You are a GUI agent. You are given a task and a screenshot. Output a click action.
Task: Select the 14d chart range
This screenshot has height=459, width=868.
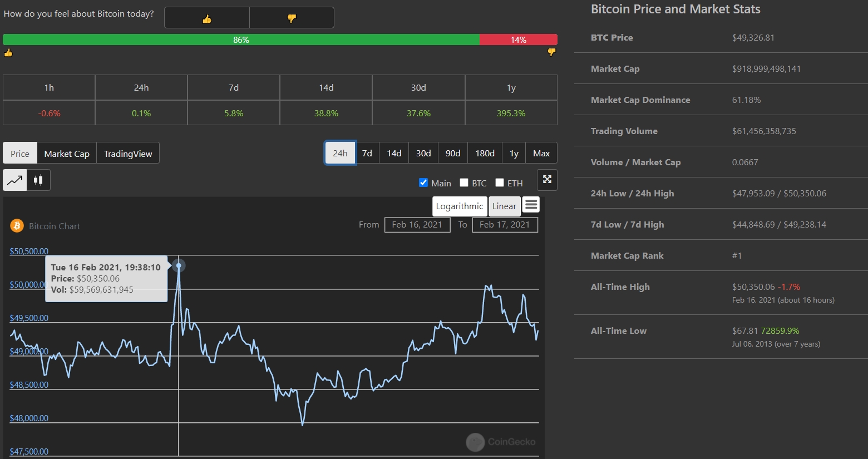[394, 153]
